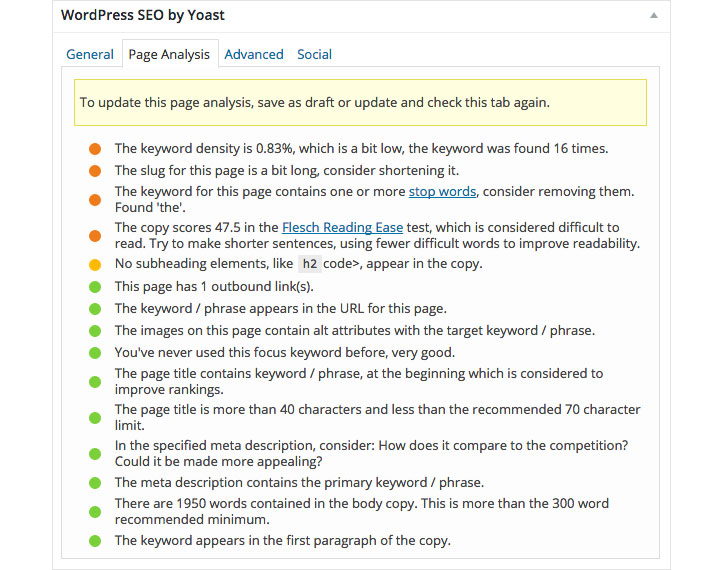Select the Page Analysis tab
Screen dimensions: 724x570
pos(169,54)
